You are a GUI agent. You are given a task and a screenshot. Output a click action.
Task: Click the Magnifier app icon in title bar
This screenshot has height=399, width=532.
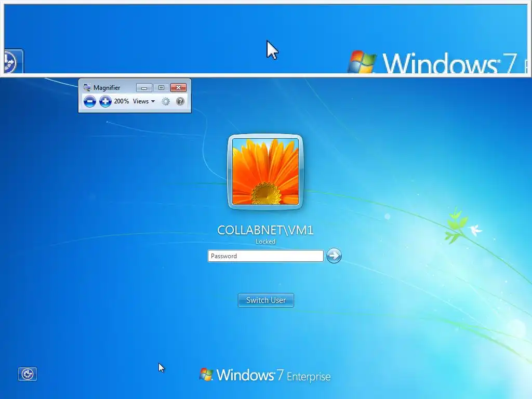pyautogui.click(x=87, y=87)
